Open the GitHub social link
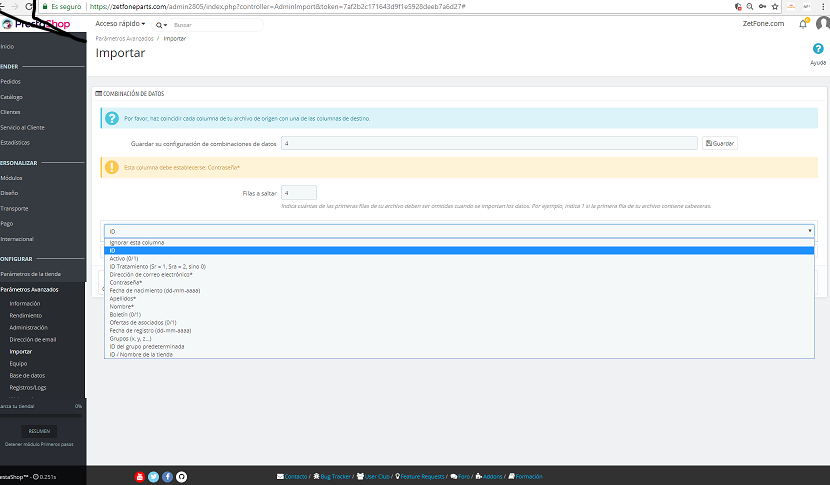Screen dimensions: 830x485 [x=181, y=477]
